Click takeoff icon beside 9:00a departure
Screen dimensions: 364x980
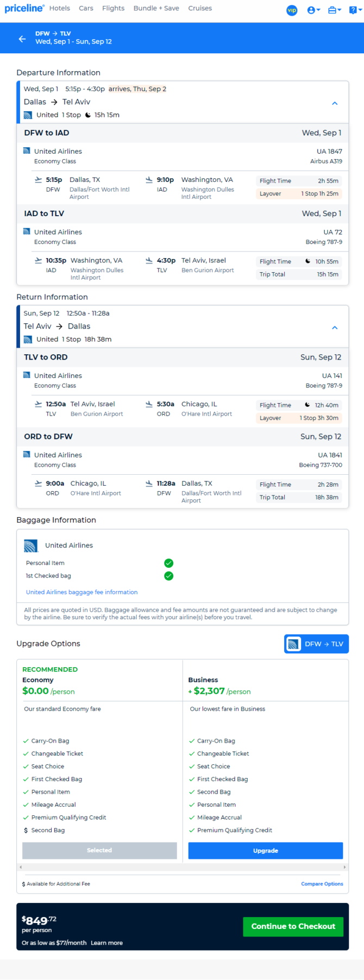pos(38,483)
